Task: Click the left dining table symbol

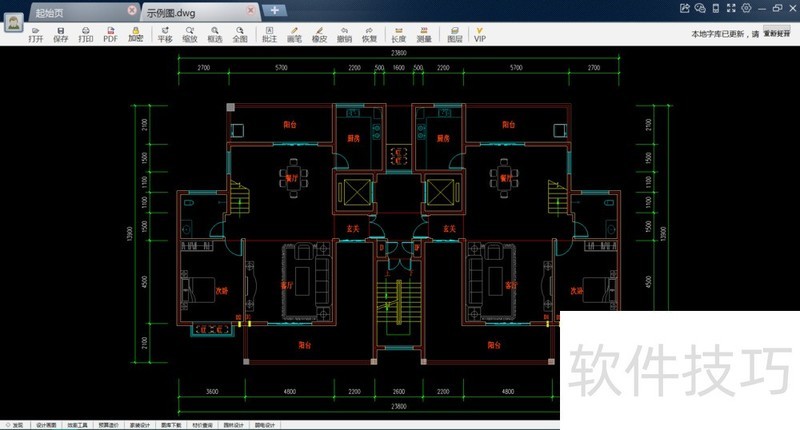Action: pyautogui.click(x=293, y=178)
